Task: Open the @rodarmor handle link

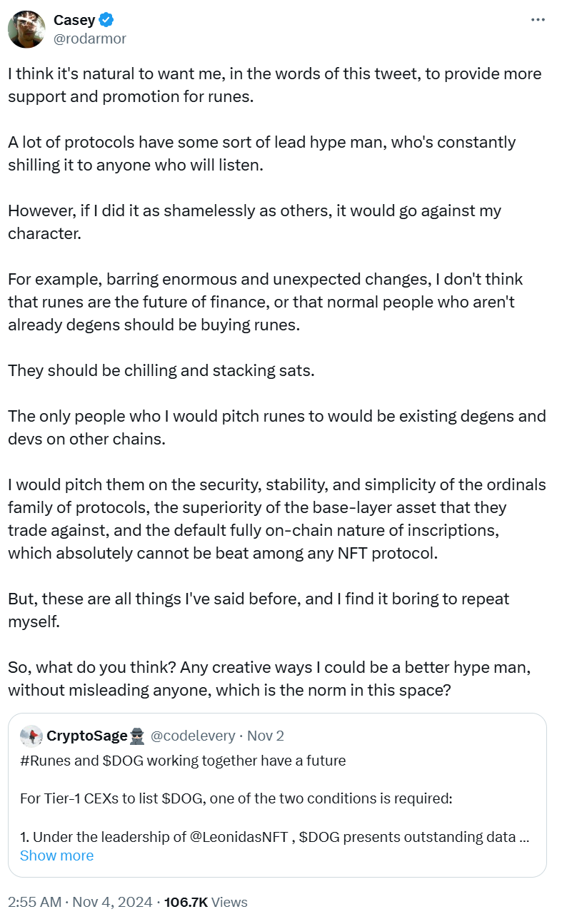Action: pyautogui.click(x=89, y=39)
